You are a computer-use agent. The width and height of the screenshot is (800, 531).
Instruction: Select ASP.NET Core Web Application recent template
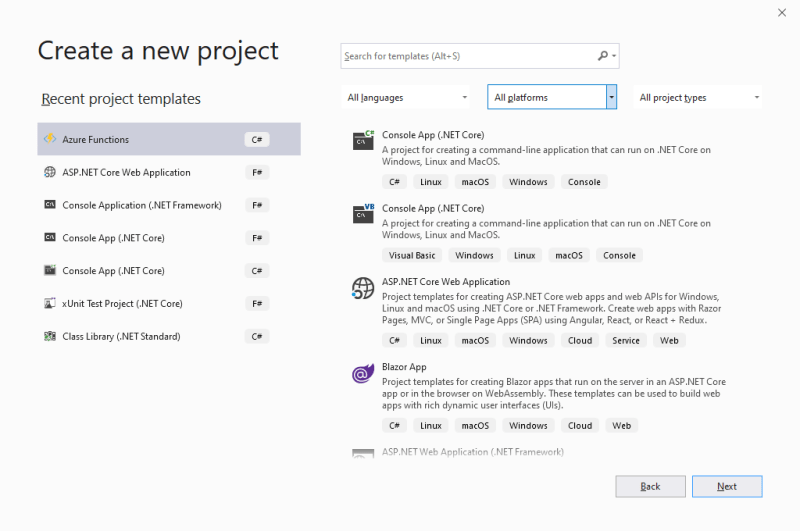coord(169,172)
